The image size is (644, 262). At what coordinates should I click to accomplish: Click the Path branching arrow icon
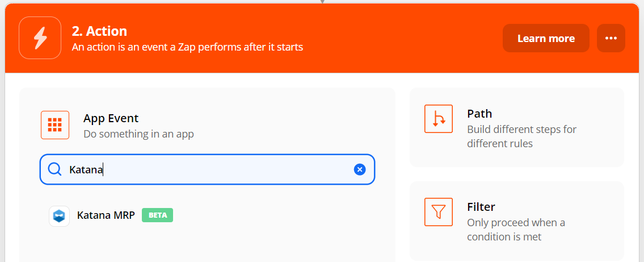[439, 119]
